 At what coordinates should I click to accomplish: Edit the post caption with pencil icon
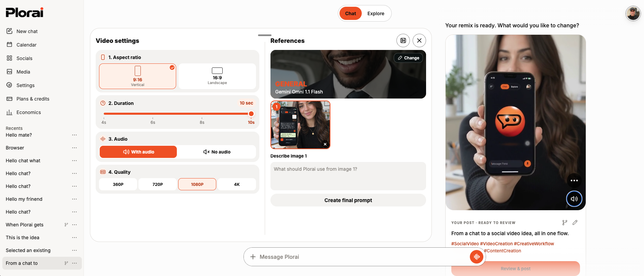(575, 223)
